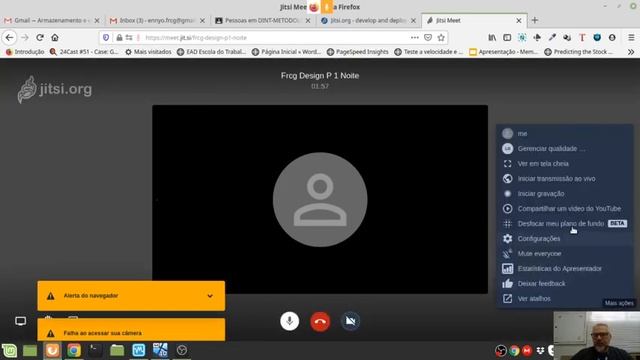Viewport: 640px width, 360px height.
Task: Open the Mais visitados bookmark folder
Action: click(148, 52)
